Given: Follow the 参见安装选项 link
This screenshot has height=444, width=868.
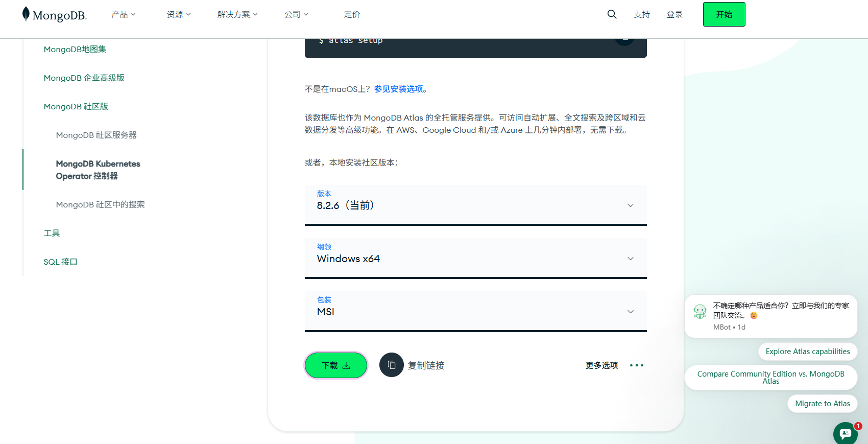Looking at the screenshot, I should 398,89.
